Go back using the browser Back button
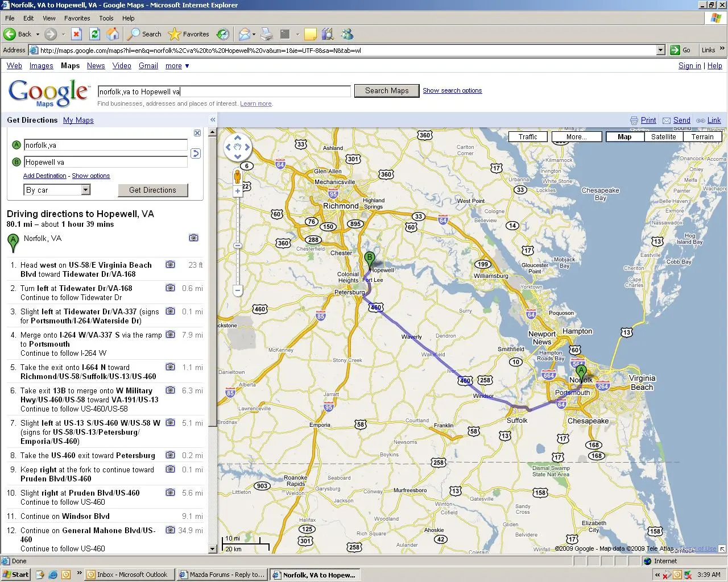The image size is (728, 582). [18, 34]
